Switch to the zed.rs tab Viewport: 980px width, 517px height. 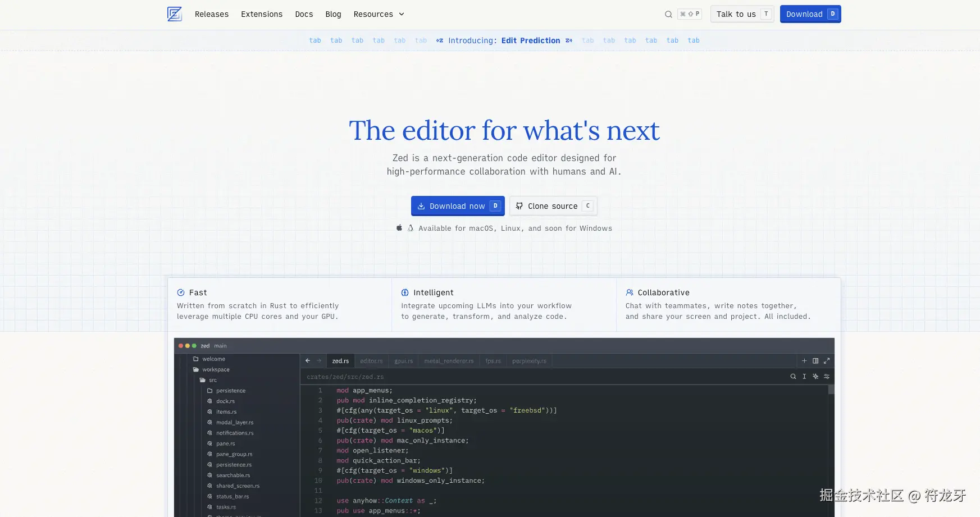click(340, 361)
